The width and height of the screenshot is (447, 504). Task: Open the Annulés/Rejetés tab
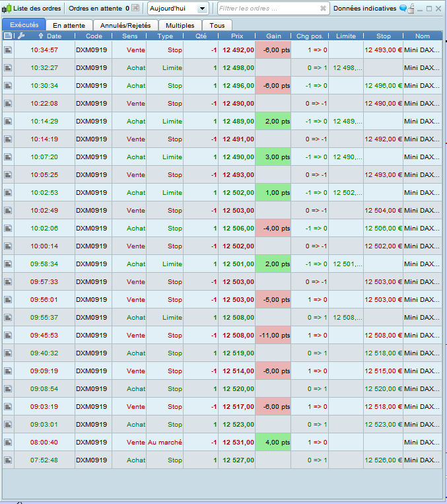pos(125,25)
